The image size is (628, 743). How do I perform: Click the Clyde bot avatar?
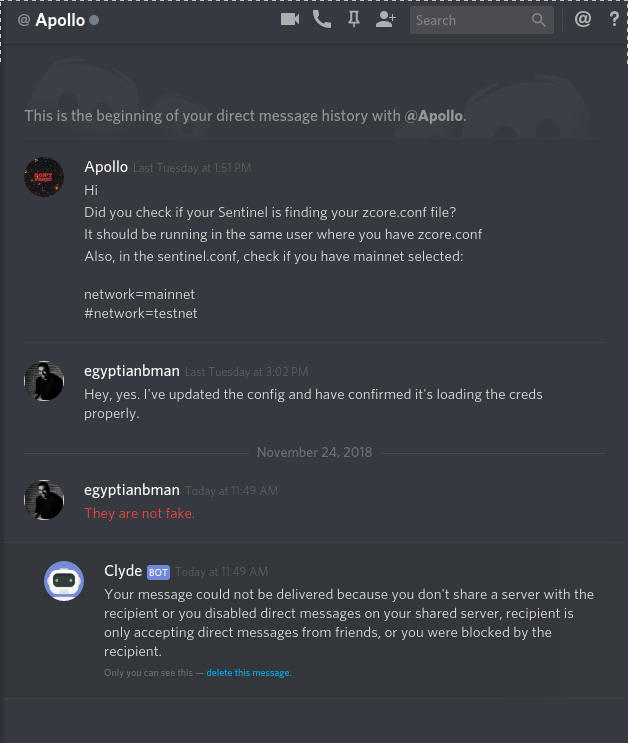pos(64,581)
